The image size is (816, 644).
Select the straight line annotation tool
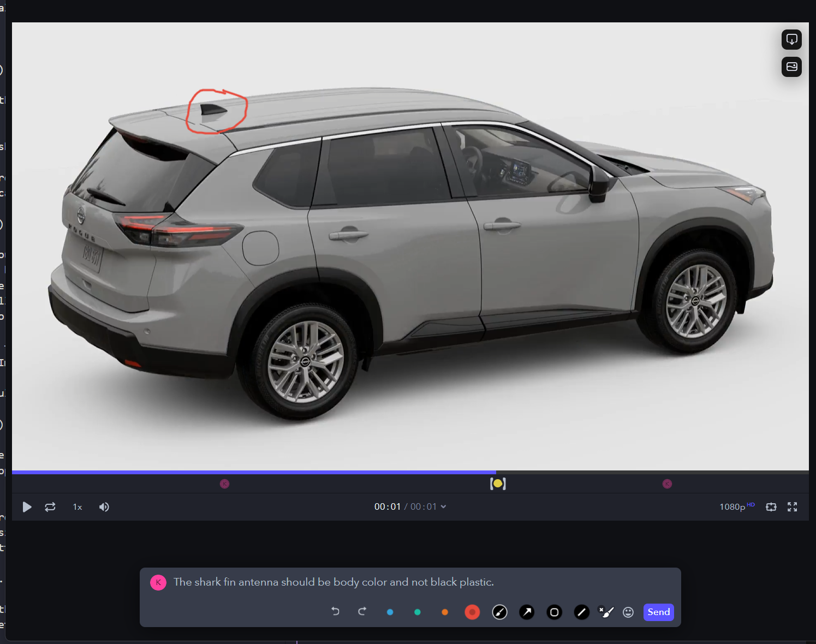tap(581, 612)
